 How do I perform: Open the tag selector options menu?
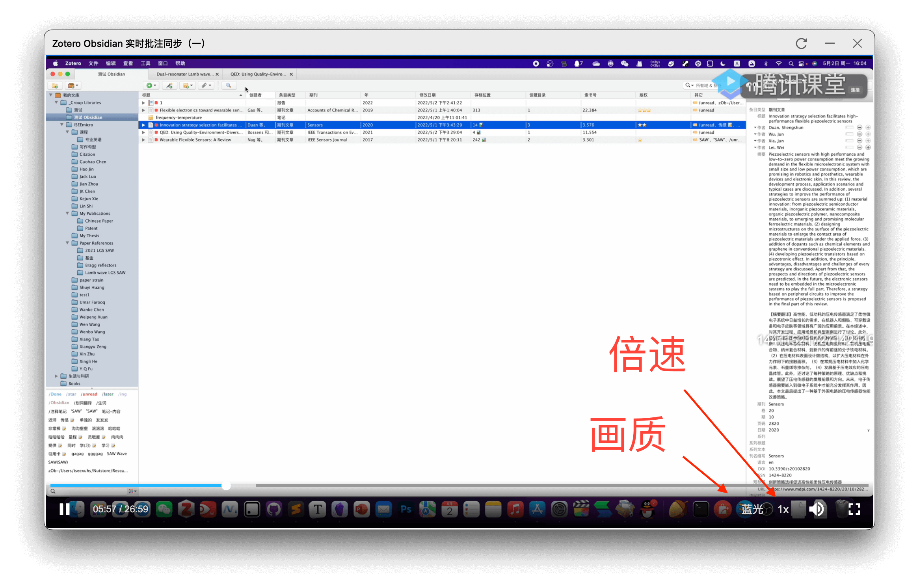pyautogui.click(x=132, y=491)
